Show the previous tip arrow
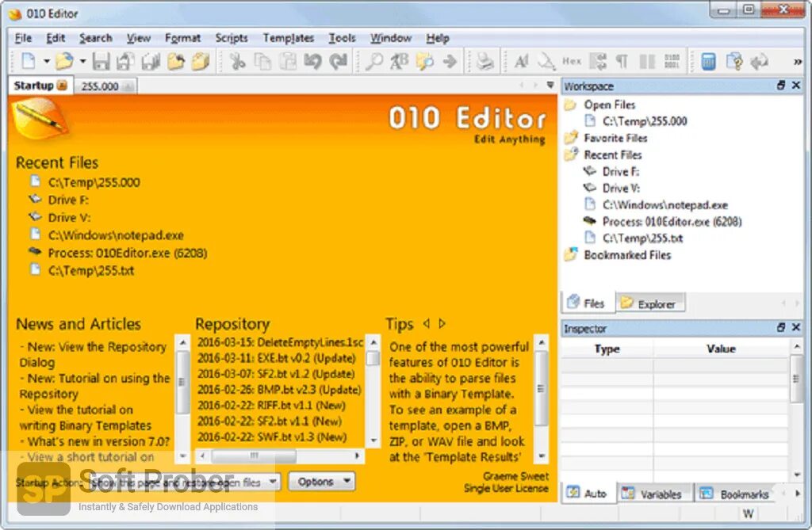 click(426, 323)
